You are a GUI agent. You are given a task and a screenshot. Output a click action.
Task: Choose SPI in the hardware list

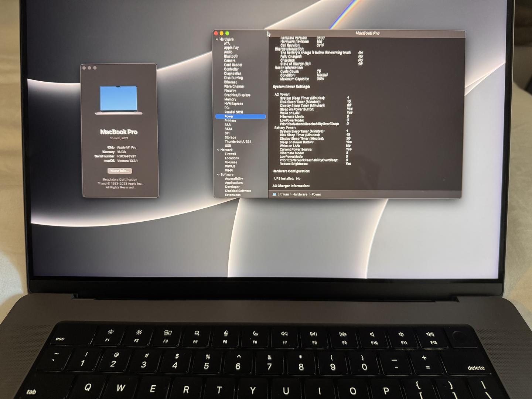tap(227, 133)
